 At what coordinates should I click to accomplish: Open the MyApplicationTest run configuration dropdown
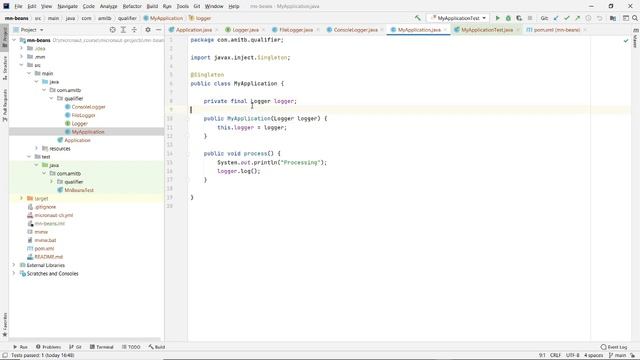pyautogui.click(x=458, y=18)
